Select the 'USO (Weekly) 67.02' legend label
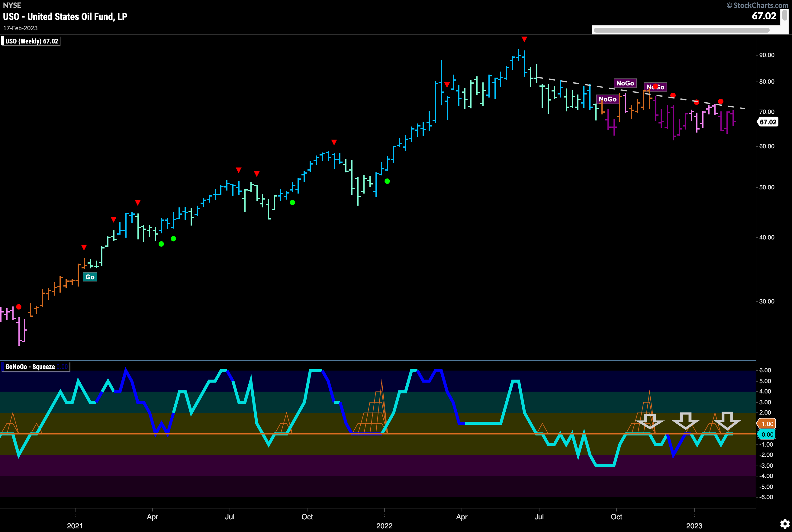This screenshot has height=532, width=792. click(31, 41)
